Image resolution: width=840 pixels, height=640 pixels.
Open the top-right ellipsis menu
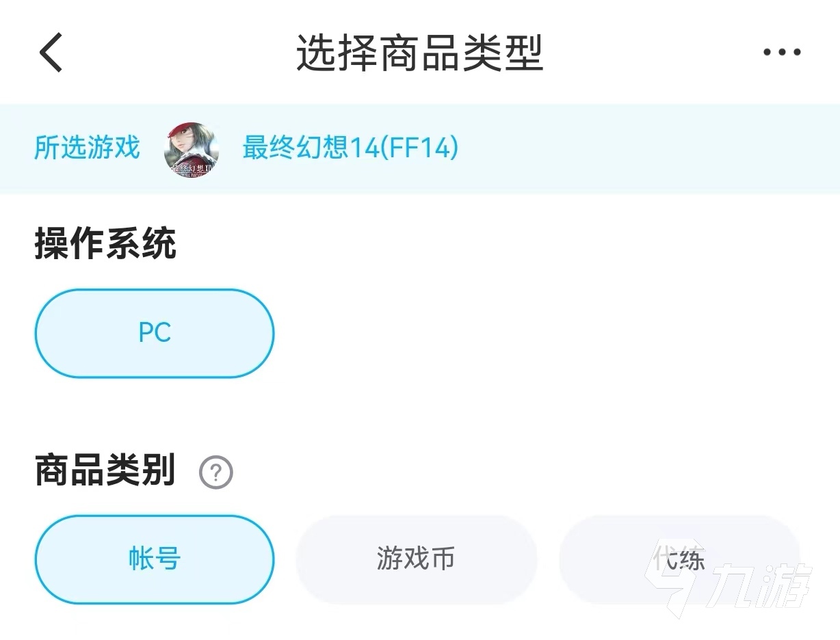tap(782, 52)
